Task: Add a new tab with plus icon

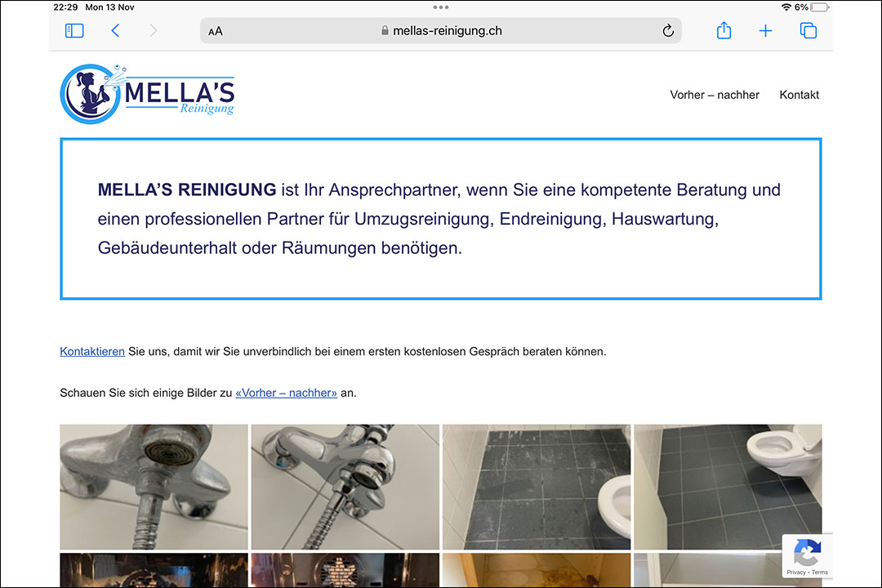Action: [x=765, y=31]
